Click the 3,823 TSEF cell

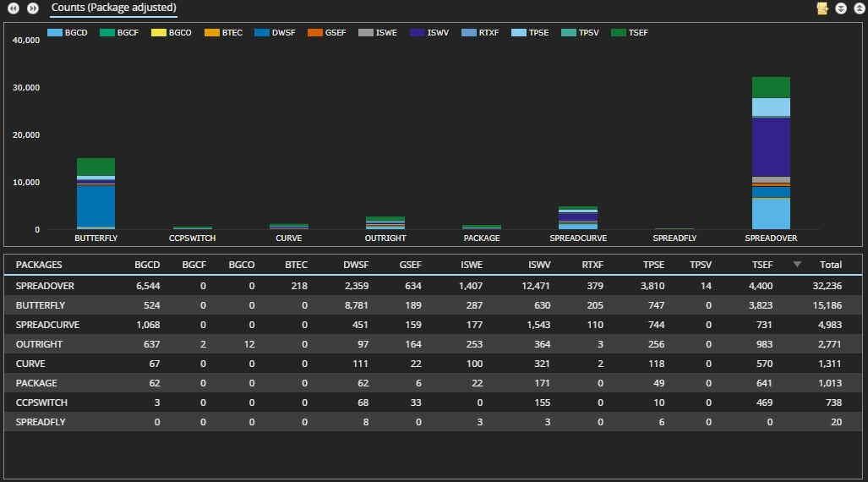[761, 305]
